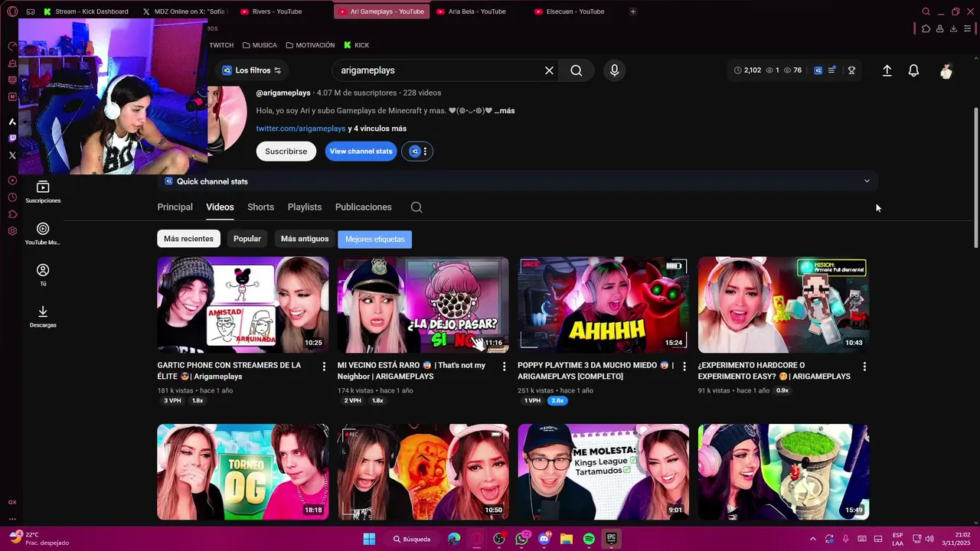Switch to Rivers - YouTube browser tab
This screenshot has width=980, height=551.
coord(279,11)
